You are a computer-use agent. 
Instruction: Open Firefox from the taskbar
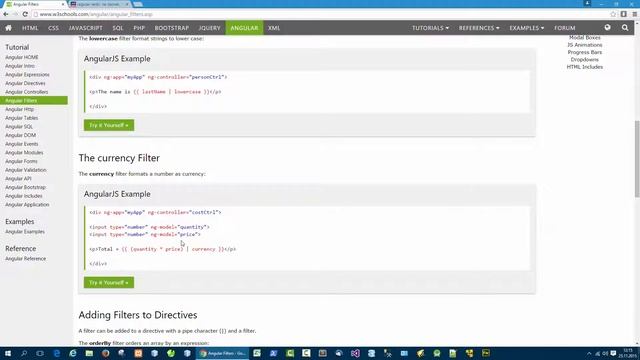106,353
